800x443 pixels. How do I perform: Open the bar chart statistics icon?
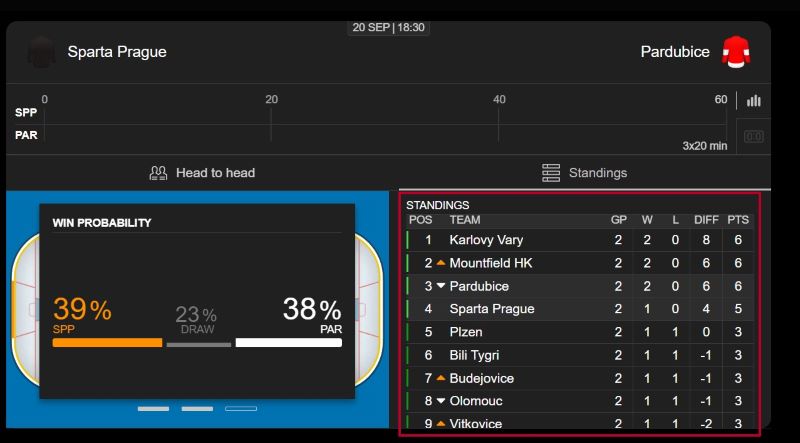753,101
